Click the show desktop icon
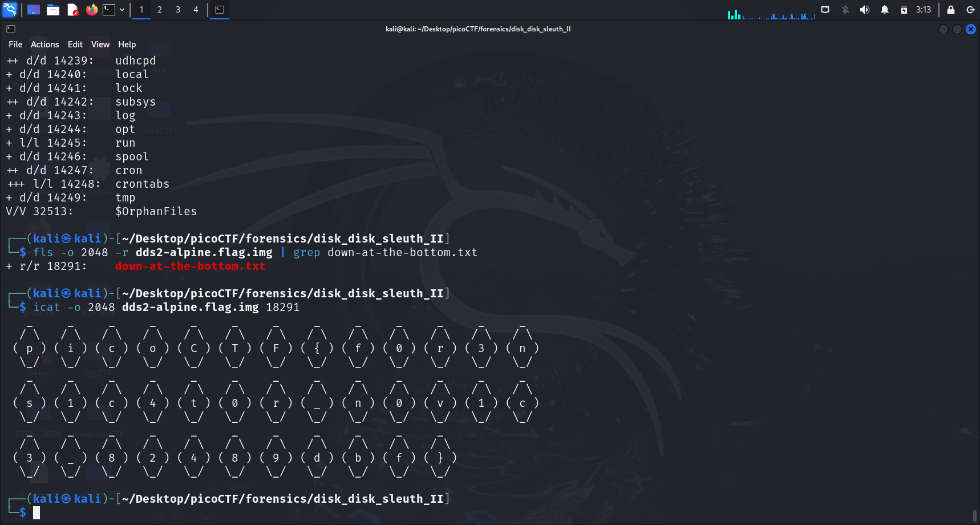The image size is (980, 525). (34, 10)
